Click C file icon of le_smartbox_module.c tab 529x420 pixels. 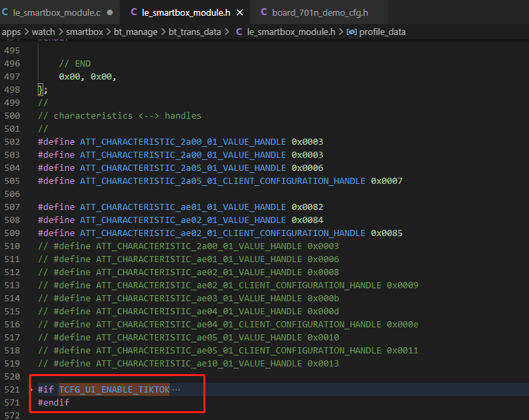coord(5,12)
